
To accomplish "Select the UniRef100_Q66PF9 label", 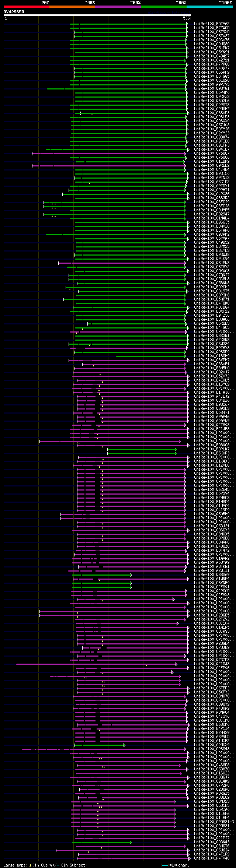I will click(212, 73).
